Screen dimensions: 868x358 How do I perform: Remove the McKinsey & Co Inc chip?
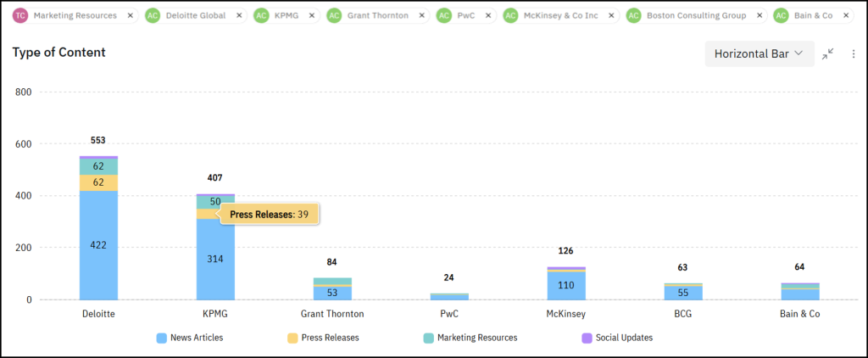point(611,15)
